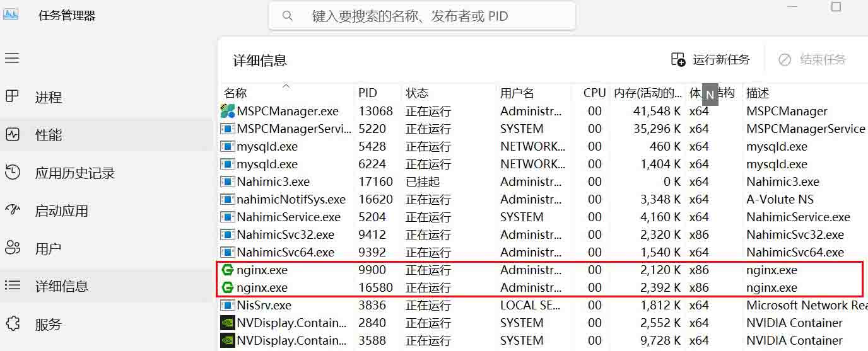
Task: Click PID value 9412
Action: click(x=372, y=234)
